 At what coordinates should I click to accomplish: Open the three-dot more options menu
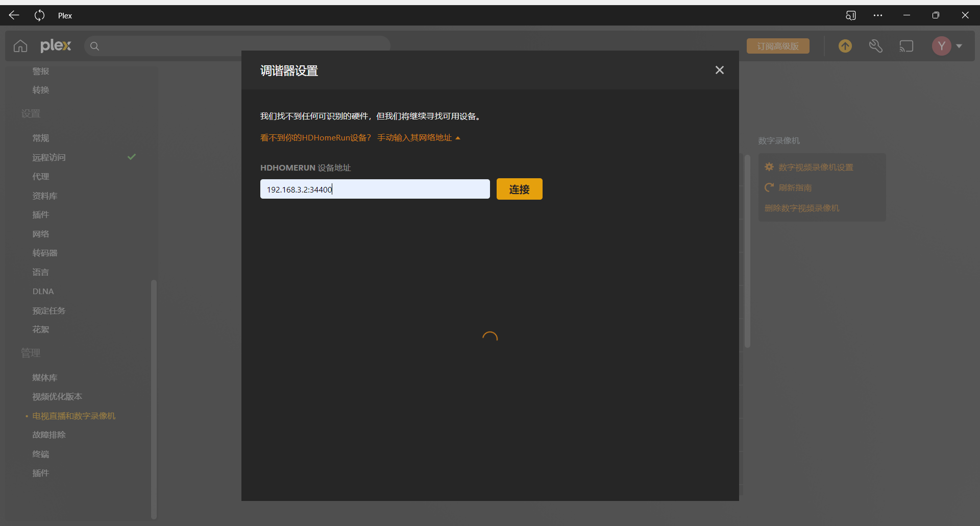[x=878, y=15]
